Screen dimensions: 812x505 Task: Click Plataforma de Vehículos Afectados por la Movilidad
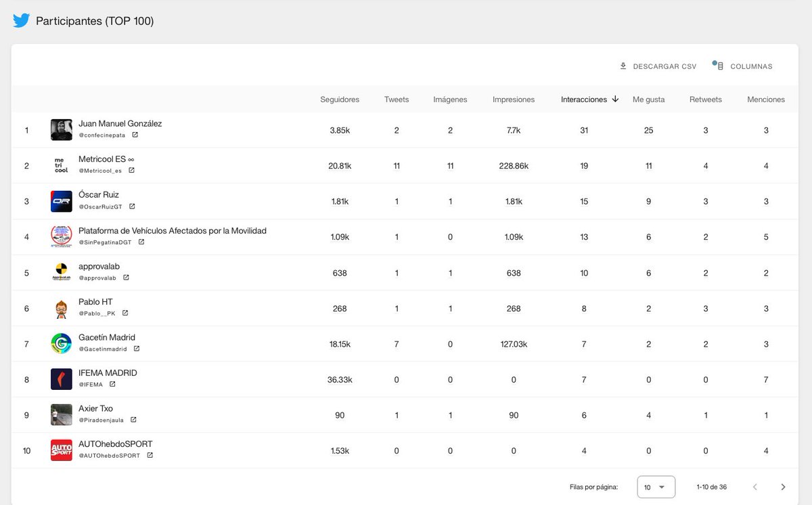(x=173, y=231)
